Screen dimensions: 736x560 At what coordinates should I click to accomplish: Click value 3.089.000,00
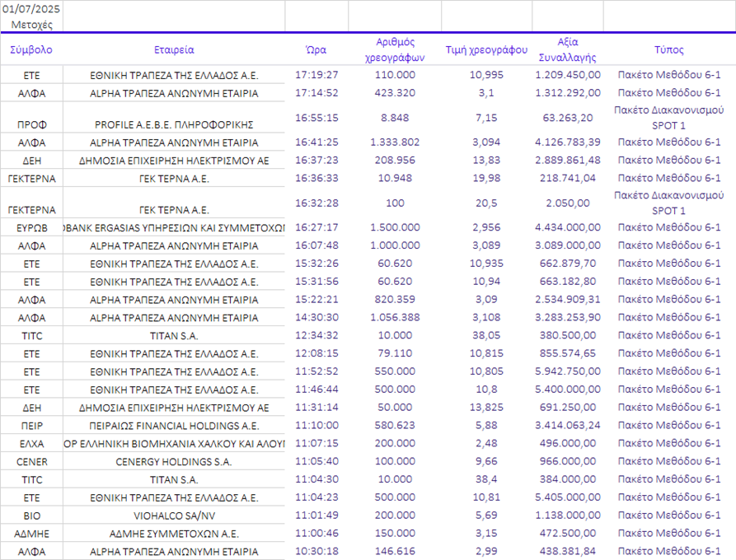point(568,245)
